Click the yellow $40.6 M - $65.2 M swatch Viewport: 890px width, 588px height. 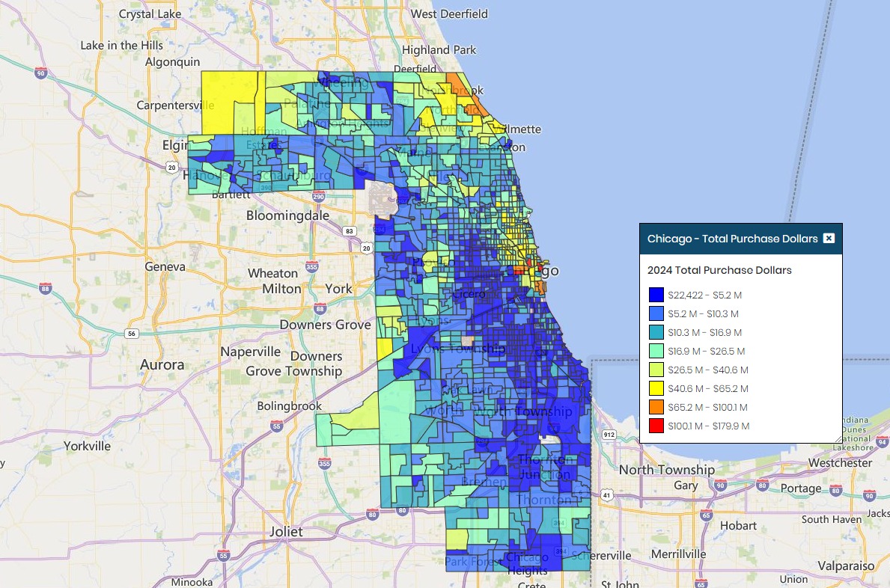[x=656, y=388]
